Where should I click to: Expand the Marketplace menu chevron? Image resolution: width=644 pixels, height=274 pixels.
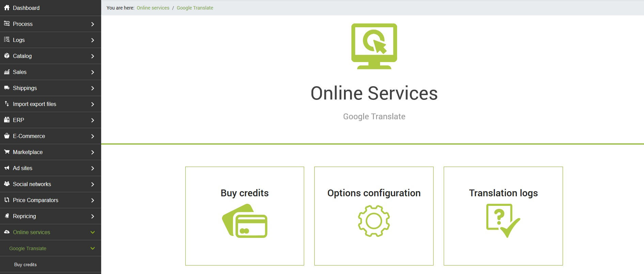(x=93, y=152)
